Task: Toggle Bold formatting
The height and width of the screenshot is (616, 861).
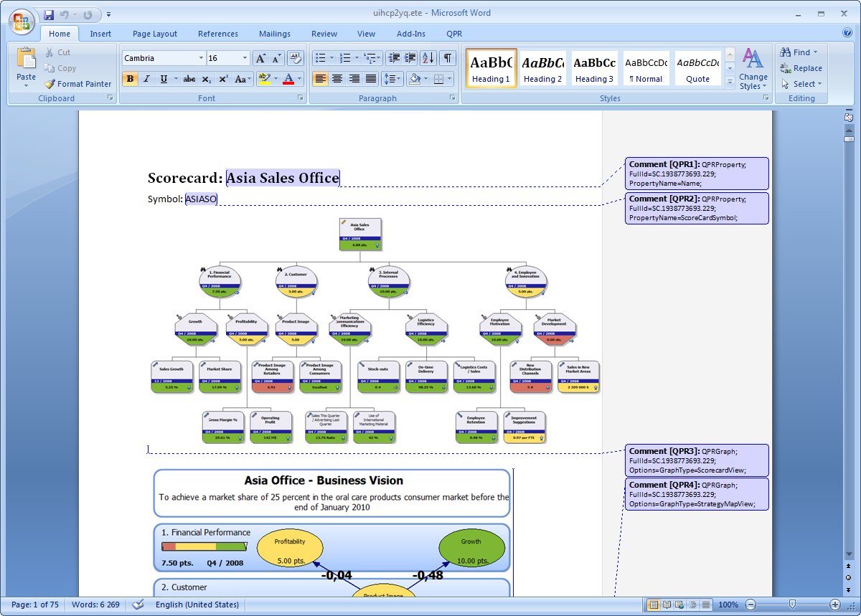Action: pos(130,79)
